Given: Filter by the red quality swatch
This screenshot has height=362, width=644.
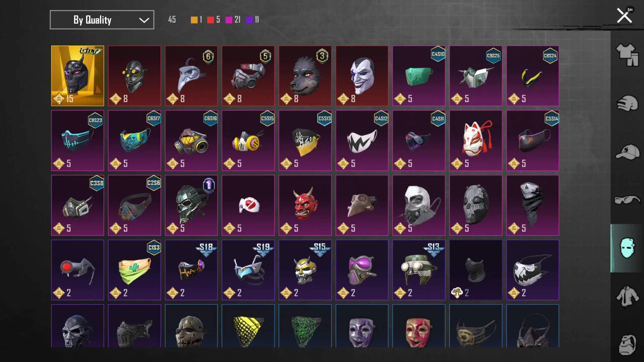Looking at the screenshot, I should click(x=210, y=20).
